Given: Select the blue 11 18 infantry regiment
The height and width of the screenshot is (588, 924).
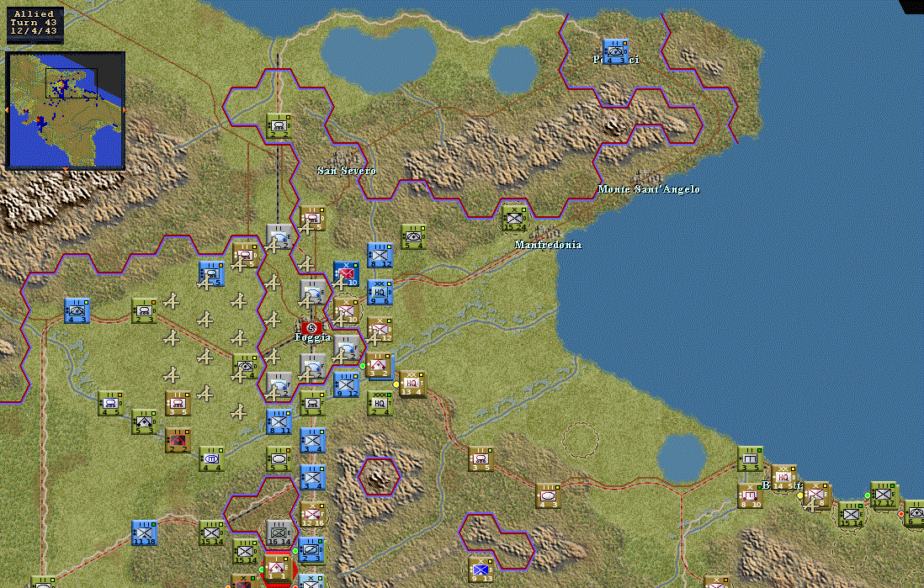Looking at the screenshot, I should 144,532.
